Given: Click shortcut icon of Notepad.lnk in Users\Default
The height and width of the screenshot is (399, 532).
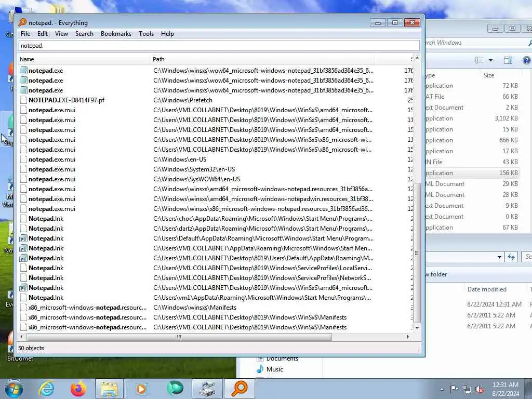Looking at the screenshot, I should click(23, 238).
